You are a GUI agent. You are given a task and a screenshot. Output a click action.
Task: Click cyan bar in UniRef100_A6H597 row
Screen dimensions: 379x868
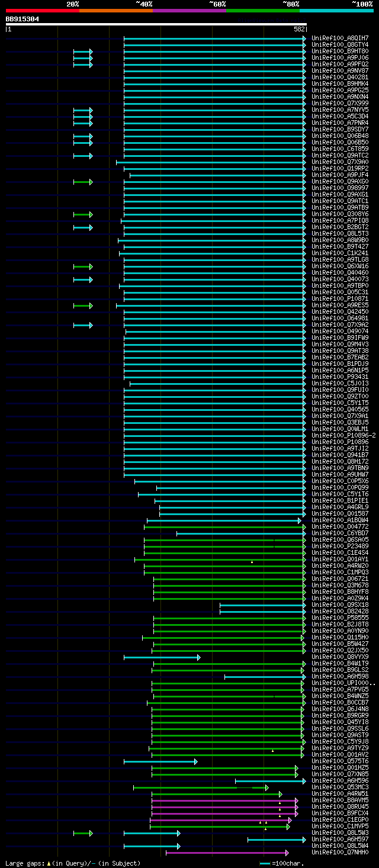point(277,840)
